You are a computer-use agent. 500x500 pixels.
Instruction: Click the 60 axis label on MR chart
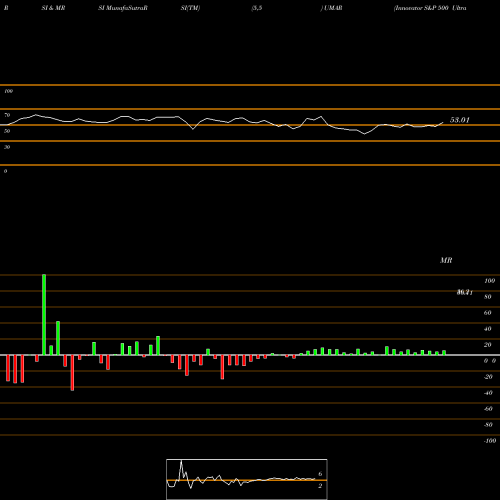point(487,313)
